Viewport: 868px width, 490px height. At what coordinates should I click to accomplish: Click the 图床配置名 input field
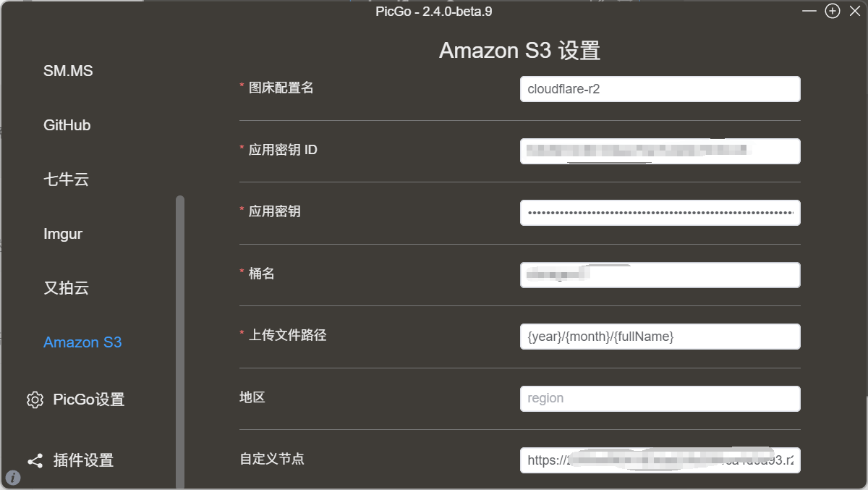[660, 89]
